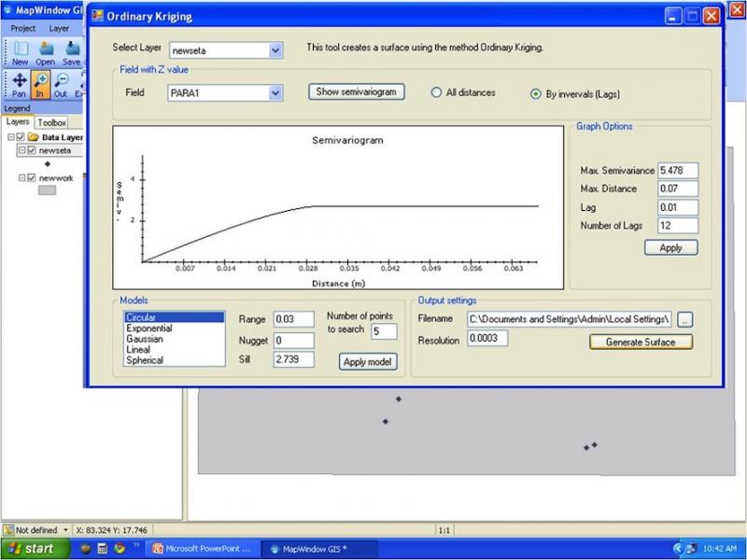This screenshot has width=747, height=560.
Task: Toggle the newwork layer visibility checkbox
Action: 32,177
